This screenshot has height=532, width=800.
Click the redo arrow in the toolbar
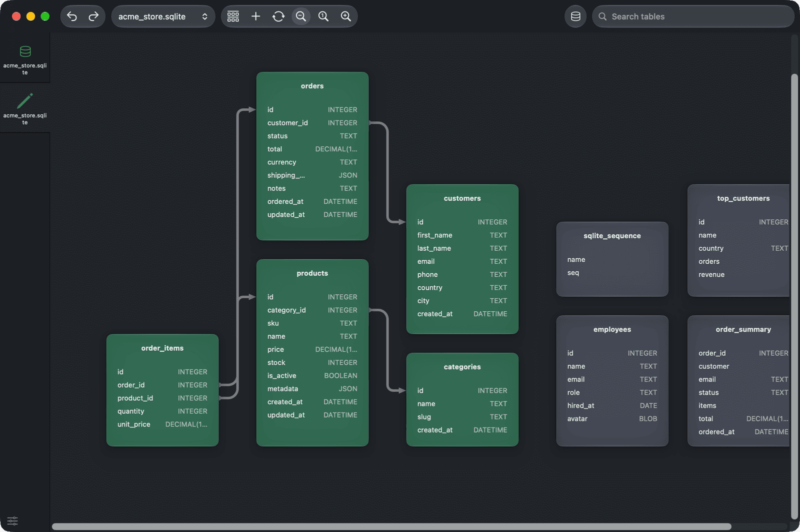93,16
